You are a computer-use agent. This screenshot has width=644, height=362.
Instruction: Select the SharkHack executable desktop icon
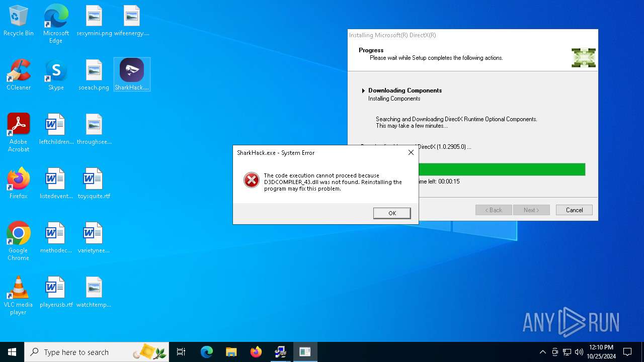[132, 74]
